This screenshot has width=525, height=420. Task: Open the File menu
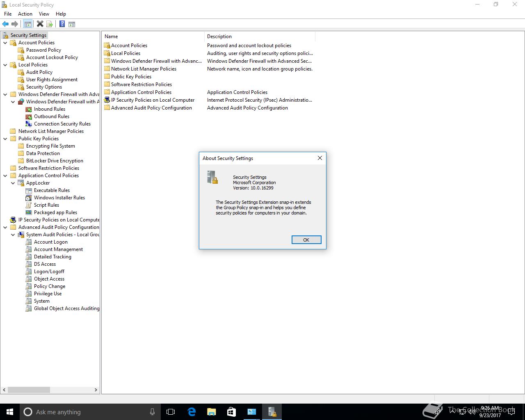[8, 14]
